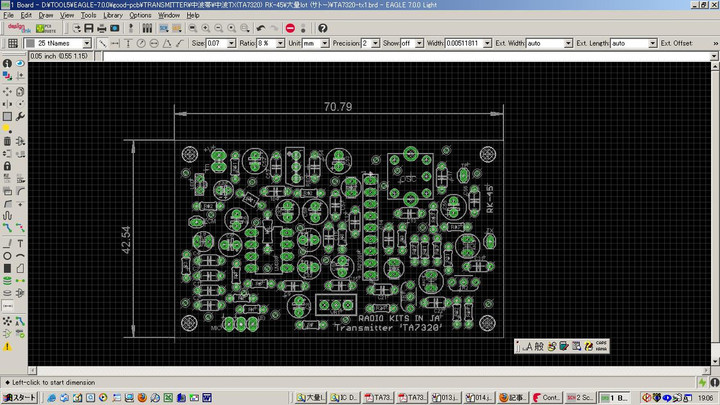Screen dimensions: 720x405
Task: Click the red Stop icon
Action: 290,28
